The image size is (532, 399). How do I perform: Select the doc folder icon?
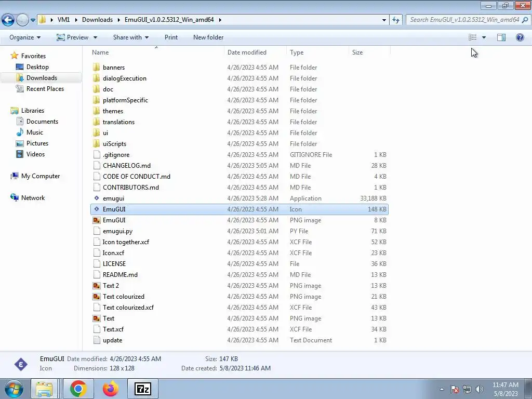(96, 89)
